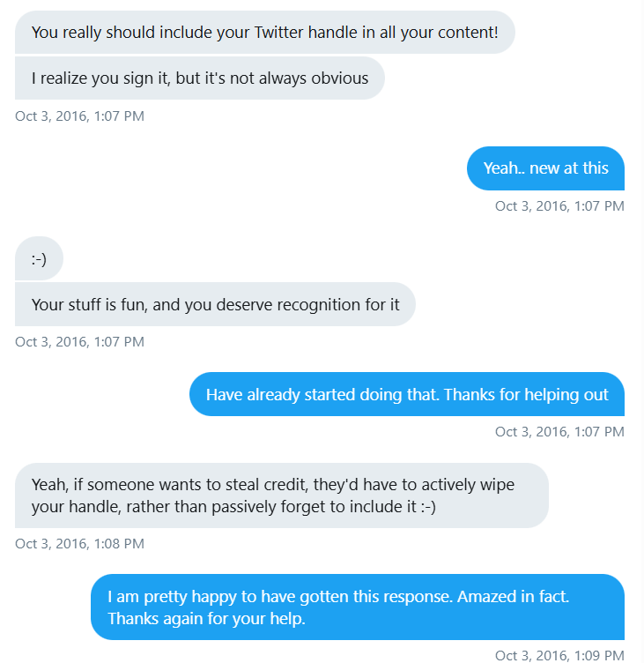Click the timestamp below 'Yeah.. new at this'
This screenshot has width=644, height=663.
(559, 206)
